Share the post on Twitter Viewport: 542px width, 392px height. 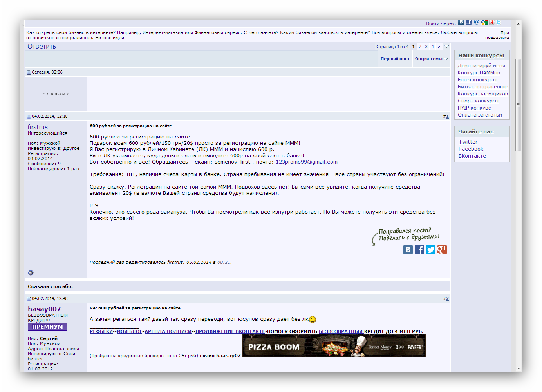coord(431,250)
